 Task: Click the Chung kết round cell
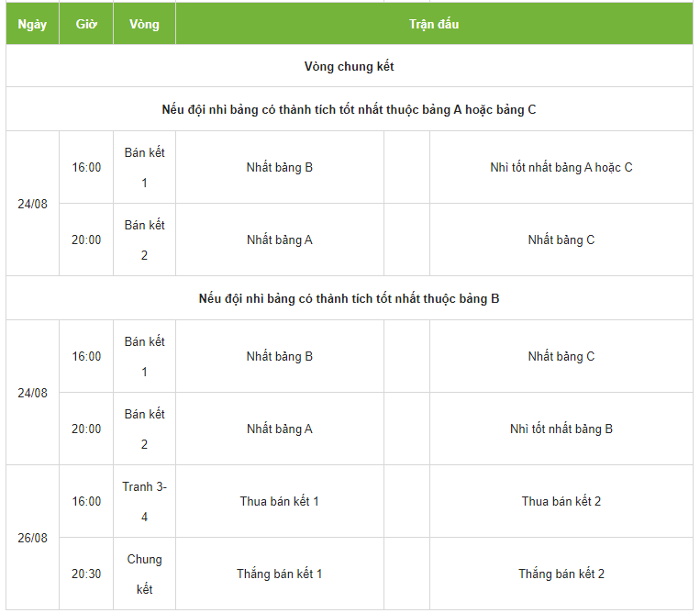pyautogui.click(x=144, y=574)
